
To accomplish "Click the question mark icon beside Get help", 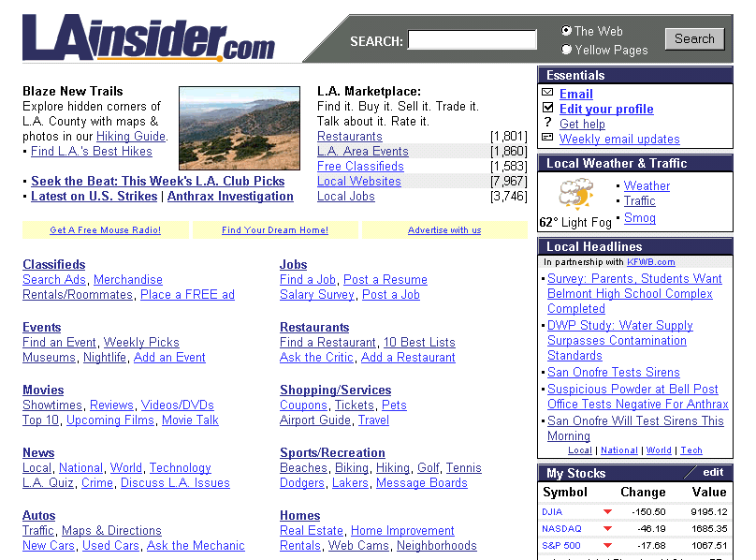I will pyautogui.click(x=547, y=124).
